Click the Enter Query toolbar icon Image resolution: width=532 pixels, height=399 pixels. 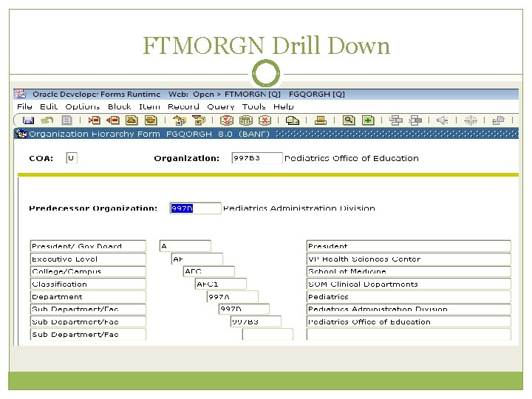click(x=227, y=120)
